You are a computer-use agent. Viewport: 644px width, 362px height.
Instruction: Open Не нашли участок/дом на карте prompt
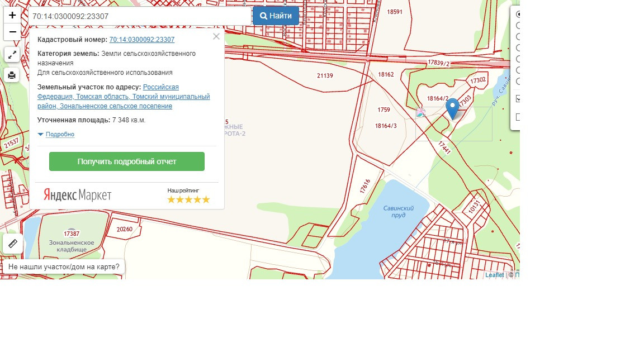(x=64, y=267)
